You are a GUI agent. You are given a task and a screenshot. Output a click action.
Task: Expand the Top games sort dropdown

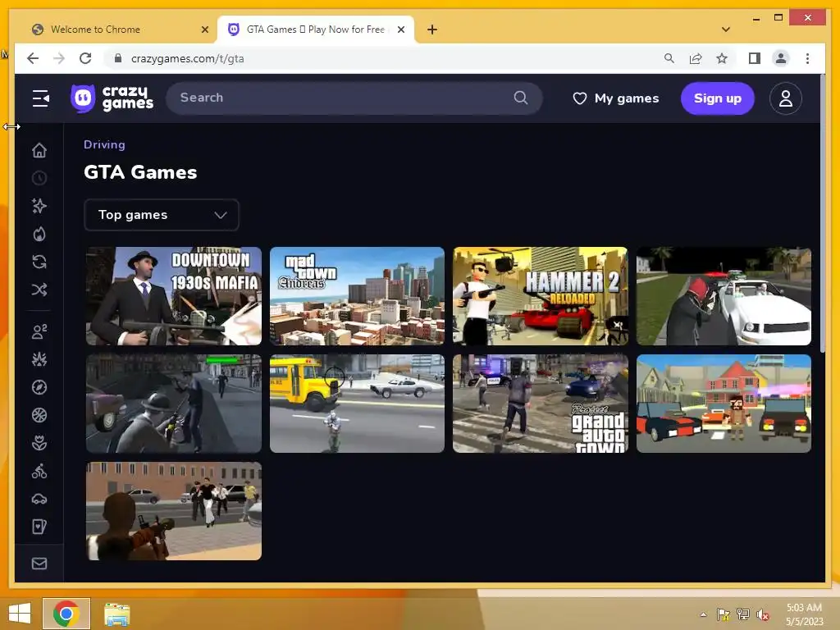[x=162, y=215]
